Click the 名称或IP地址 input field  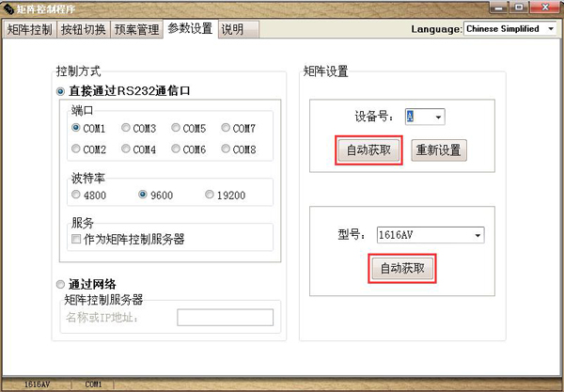[x=226, y=318]
